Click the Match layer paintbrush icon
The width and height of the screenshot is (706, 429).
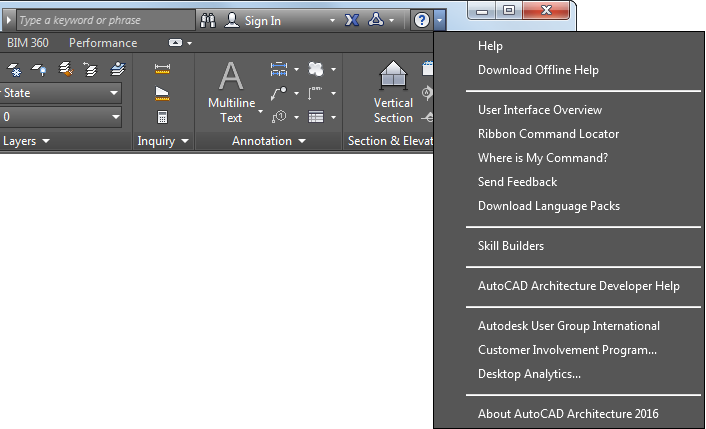66,69
